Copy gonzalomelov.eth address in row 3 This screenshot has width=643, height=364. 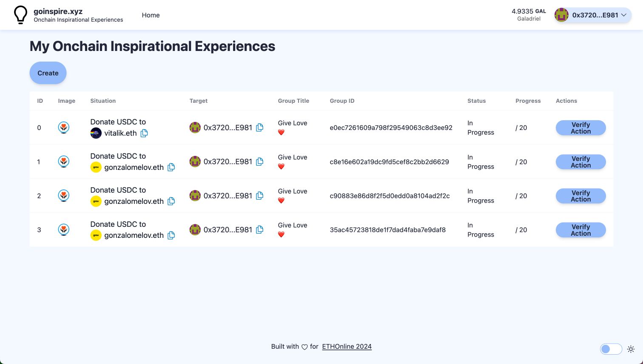(x=171, y=235)
